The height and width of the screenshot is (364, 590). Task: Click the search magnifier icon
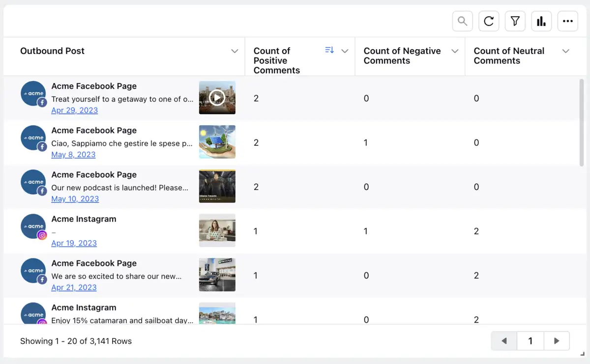[x=462, y=21]
